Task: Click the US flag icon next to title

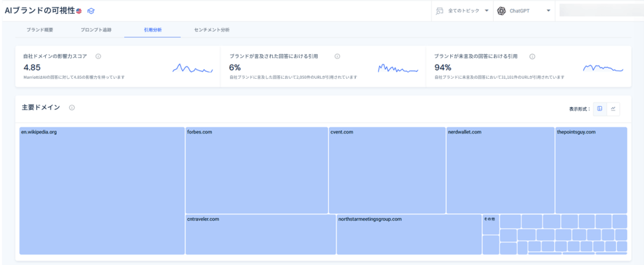Action: coord(79,11)
